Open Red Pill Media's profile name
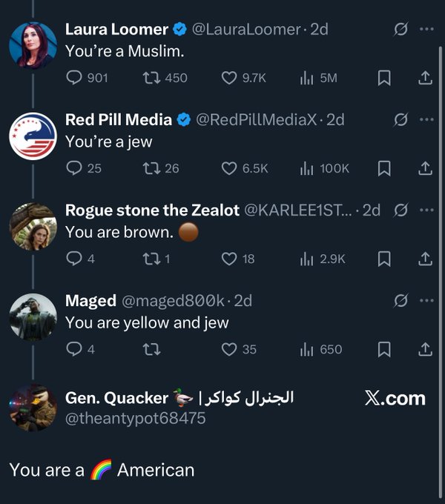 tap(119, 119)
